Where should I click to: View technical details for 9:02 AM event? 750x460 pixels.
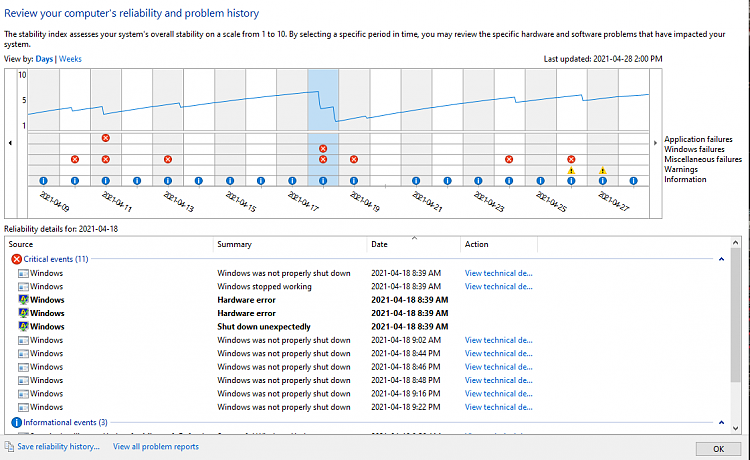click(498, 340)
